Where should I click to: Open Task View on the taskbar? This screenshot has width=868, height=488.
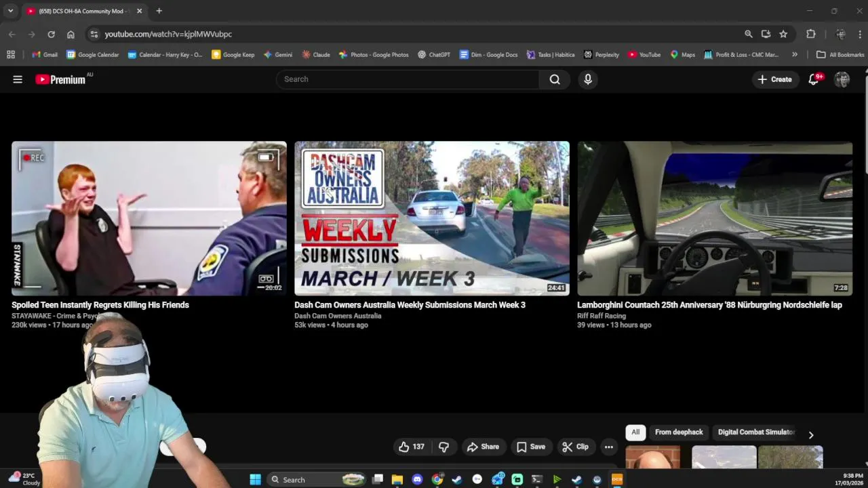pos(378,479)
